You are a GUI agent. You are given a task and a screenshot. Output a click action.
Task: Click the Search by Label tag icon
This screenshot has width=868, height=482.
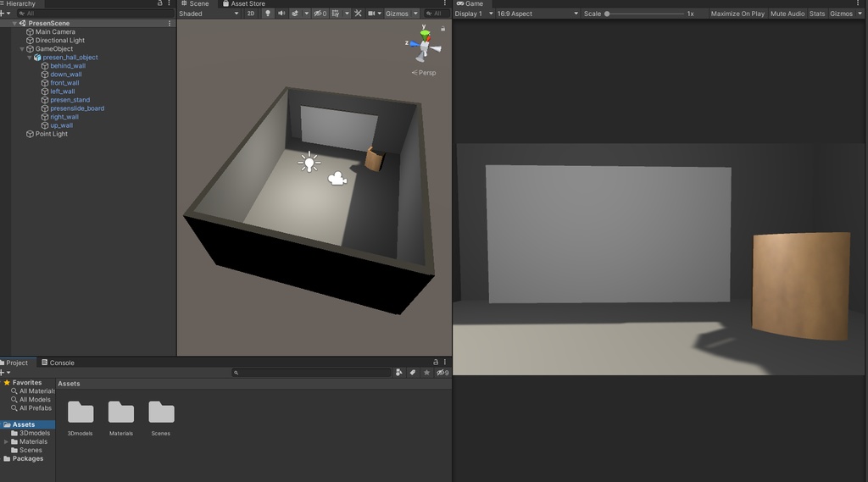(413, 372)
